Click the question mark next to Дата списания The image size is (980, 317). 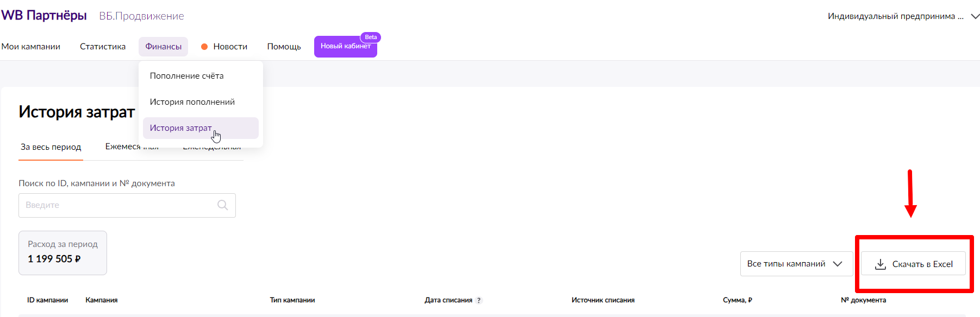click(479, 300)
